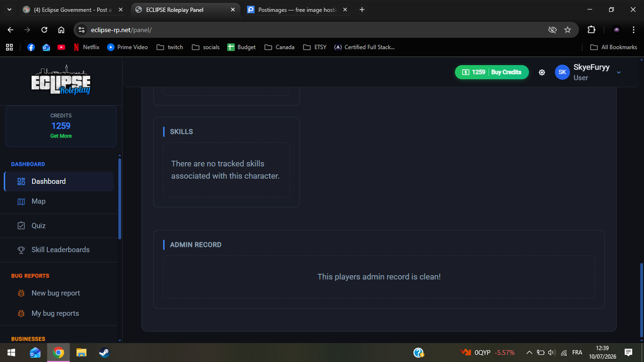
Task: Open the Outlook bookmark
Action: click(x=46, y=47)
